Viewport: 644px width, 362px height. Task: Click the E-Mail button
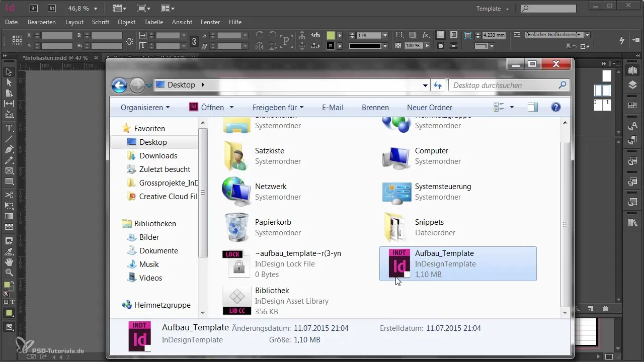pos(333,108)
